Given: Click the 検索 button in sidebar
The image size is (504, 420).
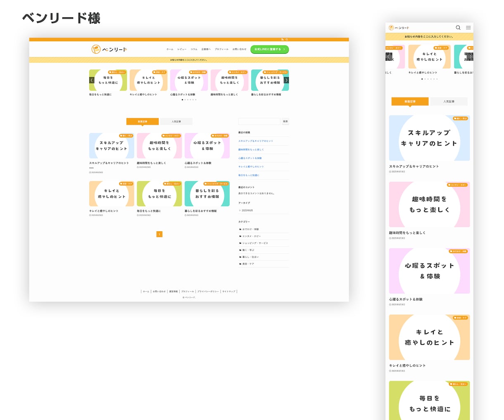Looking at the screenshot, I should point(285,121).
